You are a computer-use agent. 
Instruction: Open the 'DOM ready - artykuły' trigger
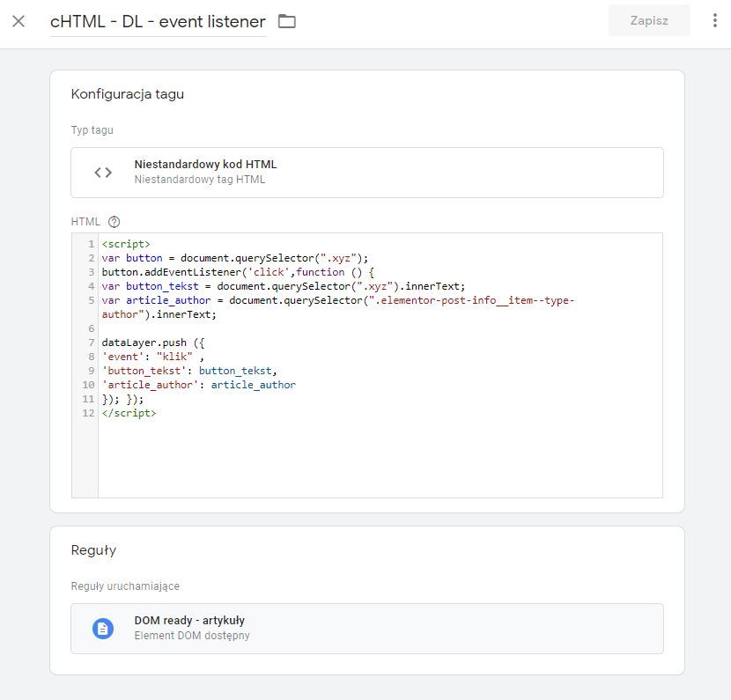(367, 628)
